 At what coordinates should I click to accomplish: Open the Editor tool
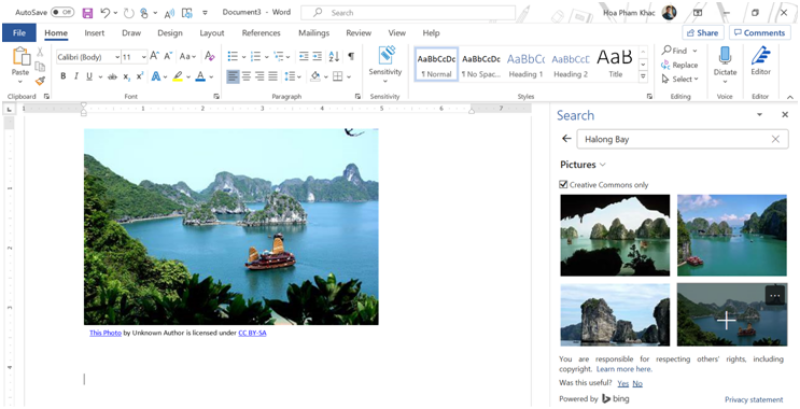pos(761,62)
